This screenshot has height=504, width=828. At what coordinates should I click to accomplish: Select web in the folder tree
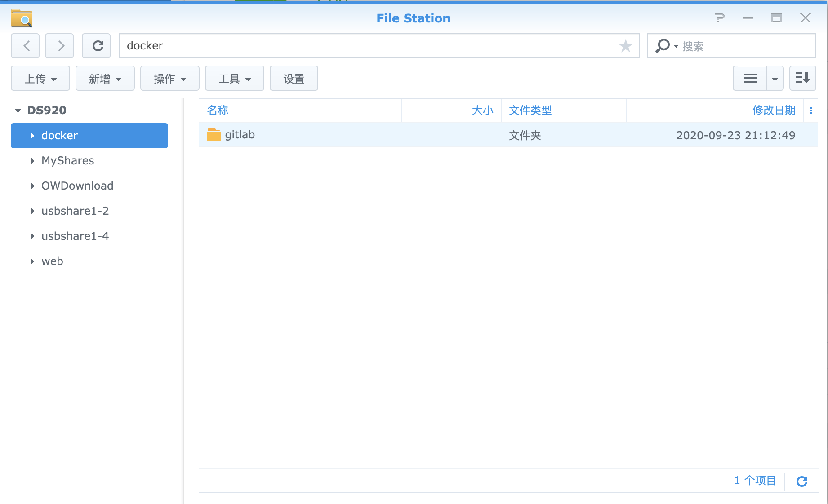tap(52, 261)
